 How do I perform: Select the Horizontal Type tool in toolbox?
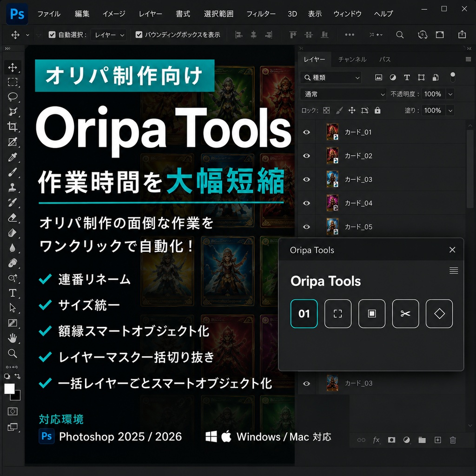(13, 293)
